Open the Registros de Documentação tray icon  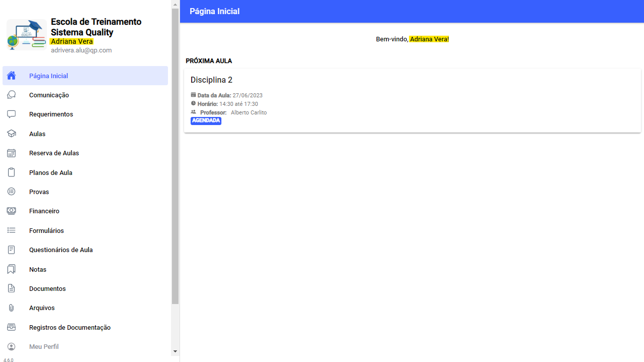coord(11,327)
